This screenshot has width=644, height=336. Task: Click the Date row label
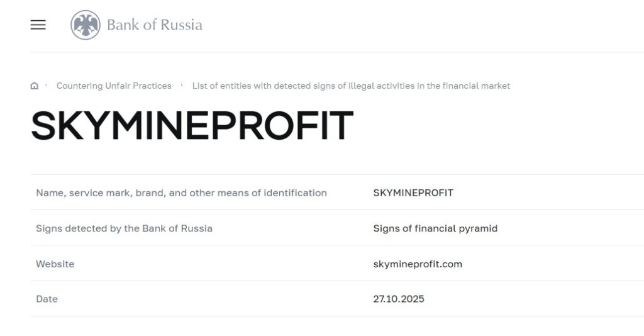(47, 299)
